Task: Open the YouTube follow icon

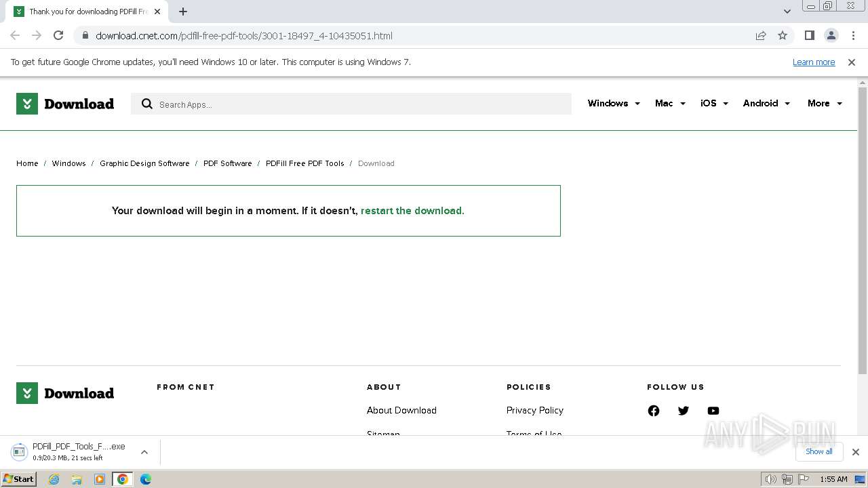Action: click(713, 411)
